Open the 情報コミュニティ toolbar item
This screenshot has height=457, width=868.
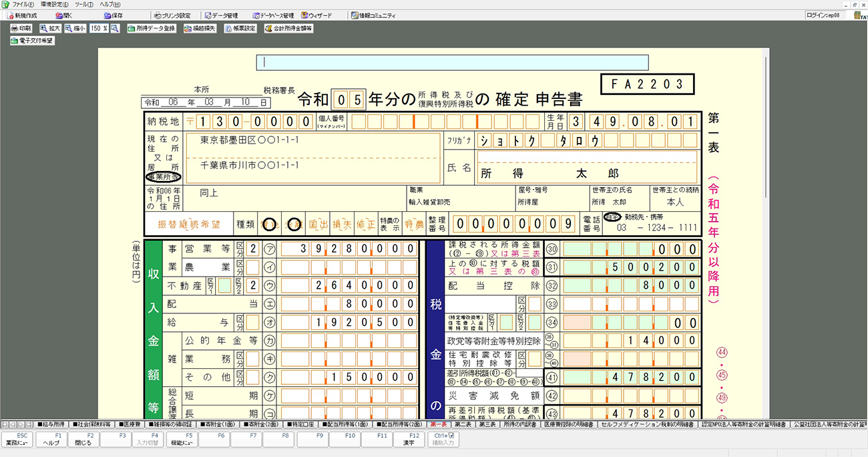373,15
